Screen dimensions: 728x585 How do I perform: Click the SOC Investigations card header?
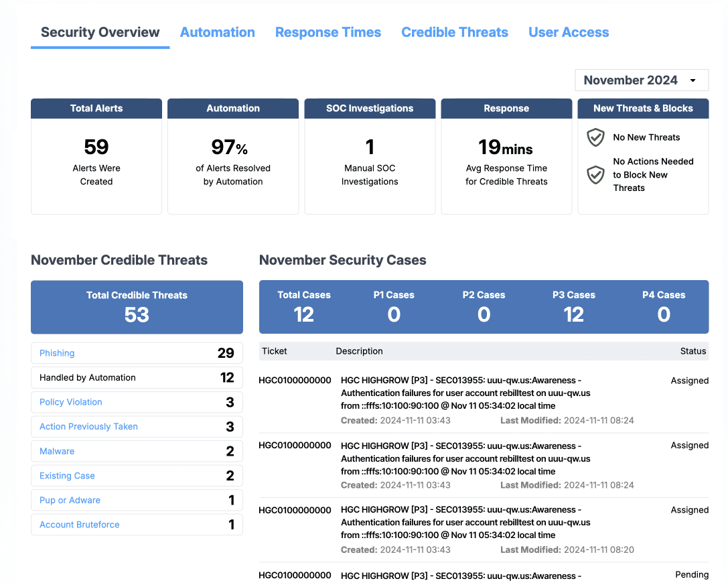click(x=370, y=109)
